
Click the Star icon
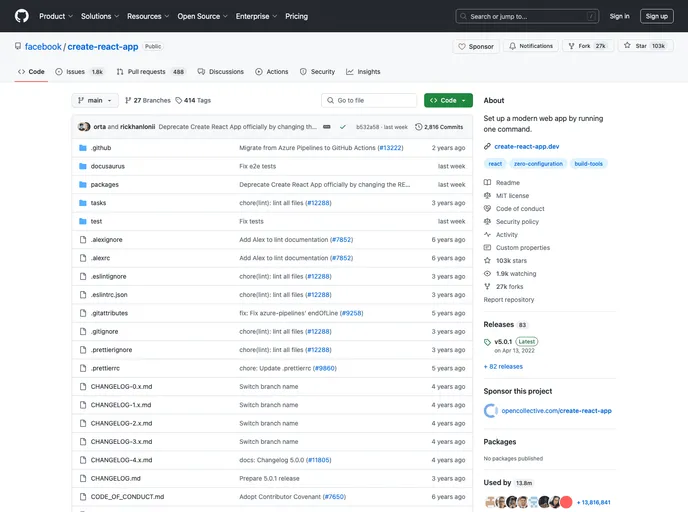[x=627, y=45]
